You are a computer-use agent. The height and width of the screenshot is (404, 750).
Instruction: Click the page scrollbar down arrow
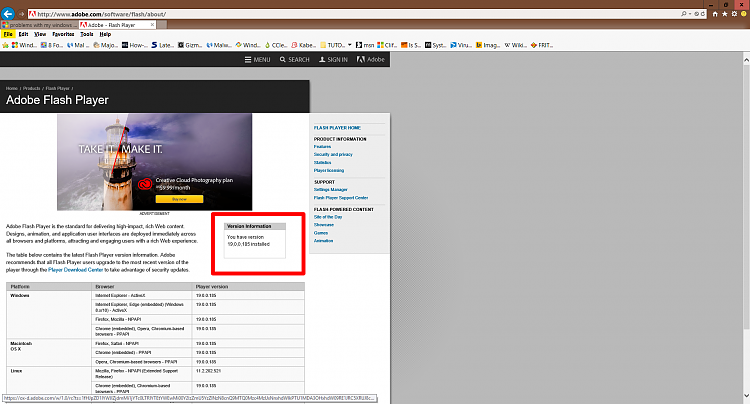point(746,396)
